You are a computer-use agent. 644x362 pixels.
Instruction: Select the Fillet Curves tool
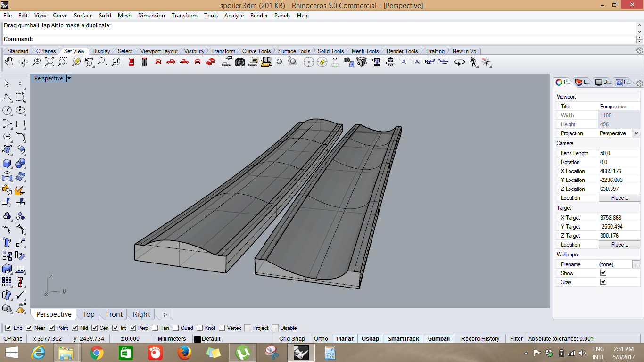[x=20, y=137]
